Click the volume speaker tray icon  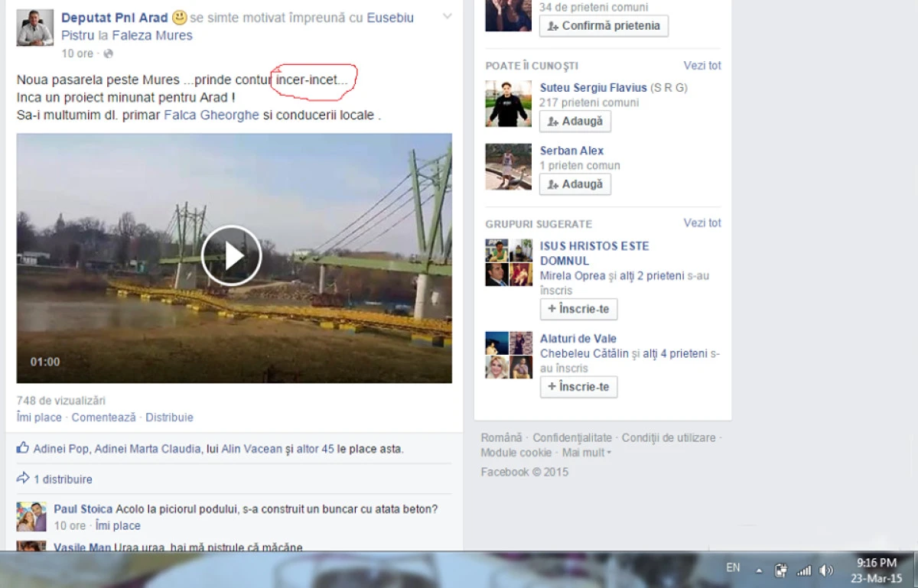[x=826, y=570]
